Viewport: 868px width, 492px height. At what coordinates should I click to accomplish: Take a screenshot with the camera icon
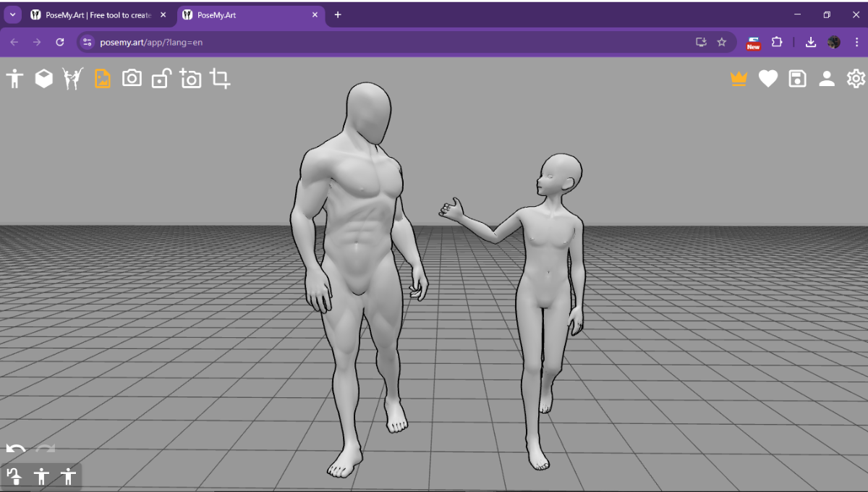[132, 78]
